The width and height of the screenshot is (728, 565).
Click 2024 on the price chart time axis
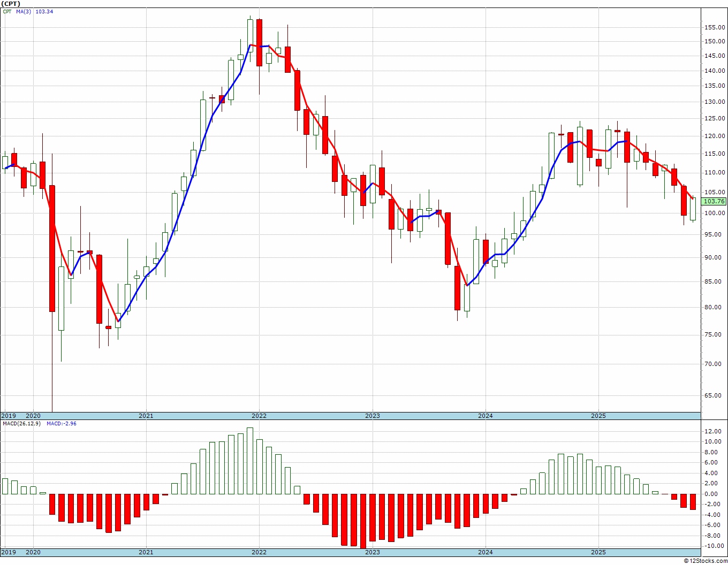[x=486, y=416]
